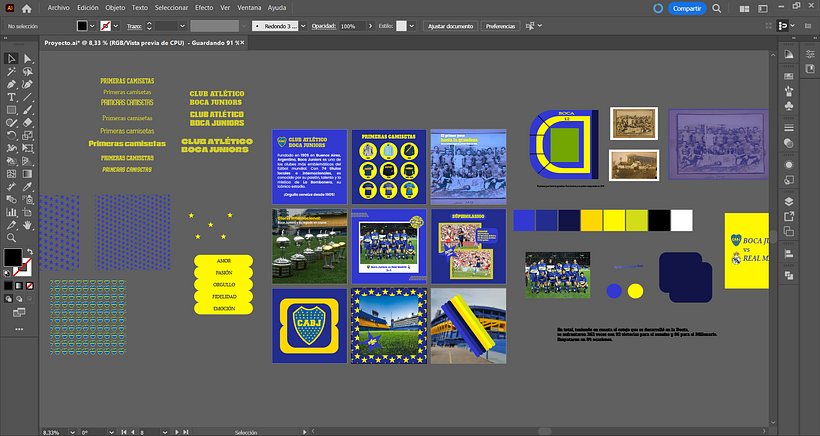Viewport: 820px width, 436px height.
Task: Open the Properties panel icon
Action: coord(810,54)
